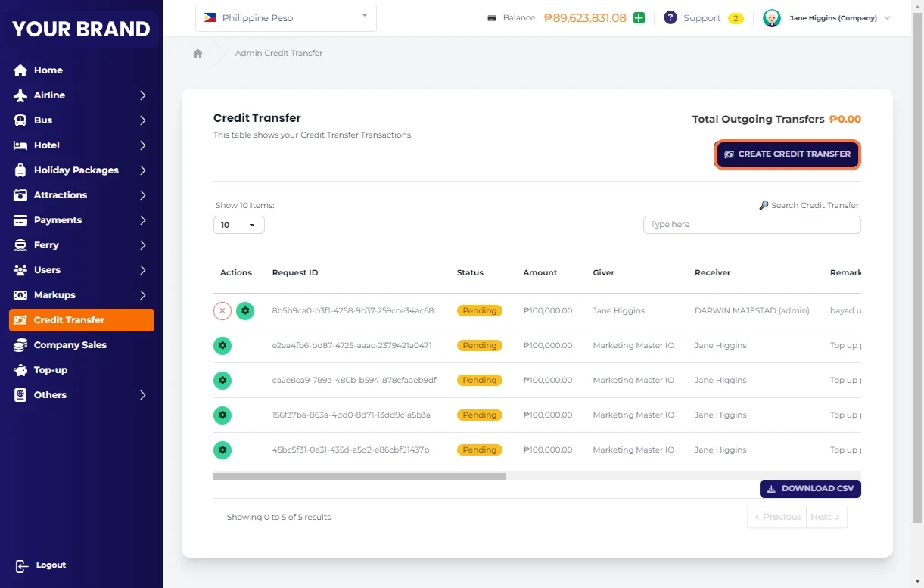Click the gear icon in first transfer row
This screenshot has height=588, width=924.
245,310
